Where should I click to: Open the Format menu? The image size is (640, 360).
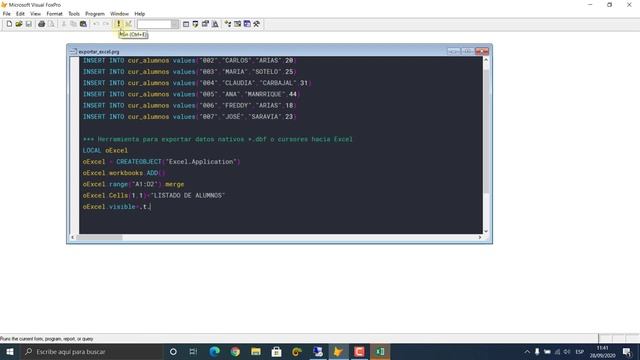click(54, 14)
